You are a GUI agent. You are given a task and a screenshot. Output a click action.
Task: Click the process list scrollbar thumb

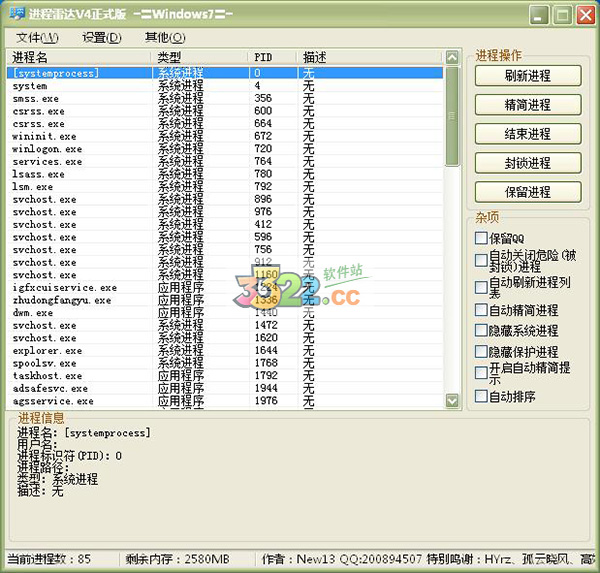[452, 116]
